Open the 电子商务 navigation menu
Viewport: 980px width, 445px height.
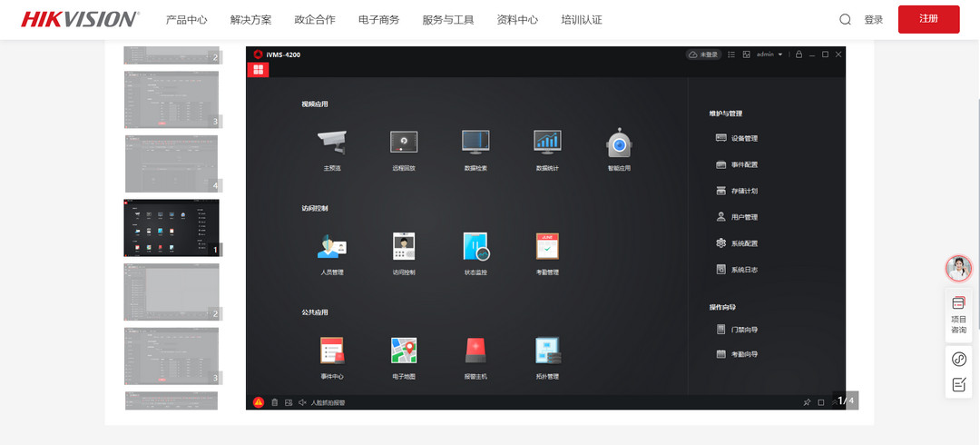pos(378,19)
